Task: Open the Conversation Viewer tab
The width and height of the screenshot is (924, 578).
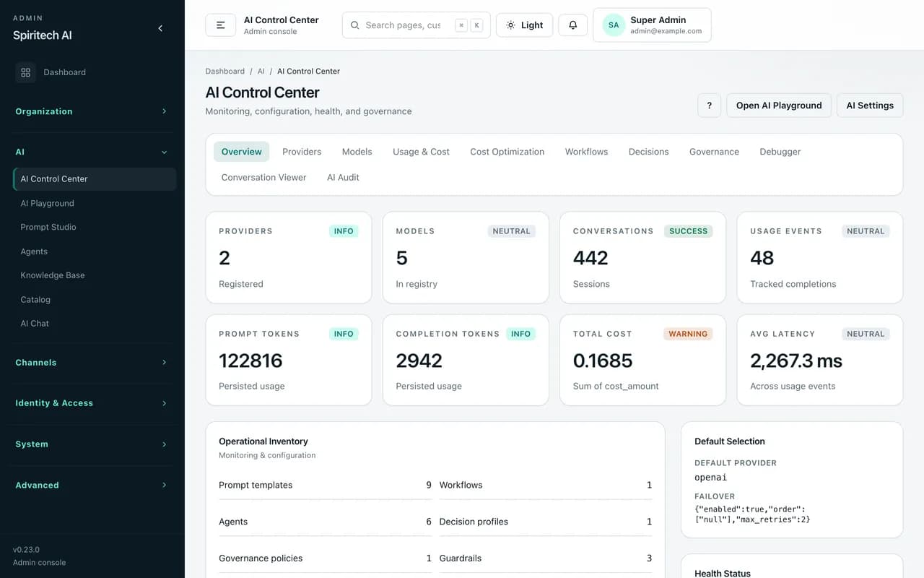Action: [x=264, y=178]
